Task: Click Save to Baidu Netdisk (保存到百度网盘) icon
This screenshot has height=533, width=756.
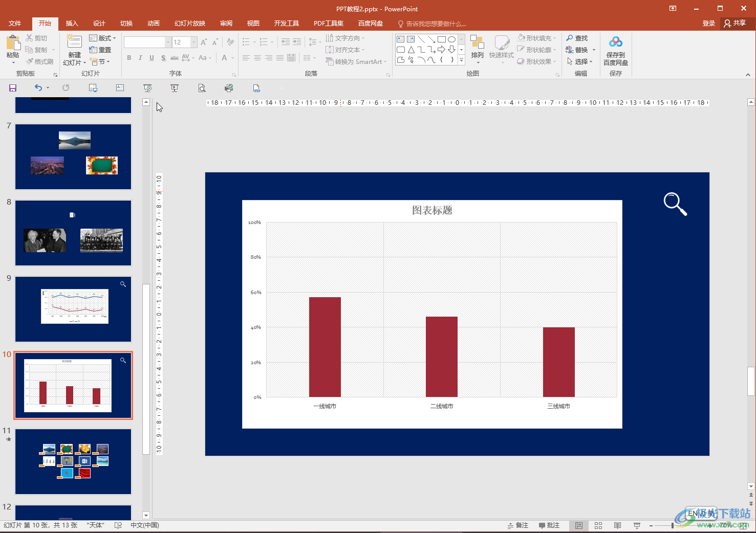Action: (616, 42)
